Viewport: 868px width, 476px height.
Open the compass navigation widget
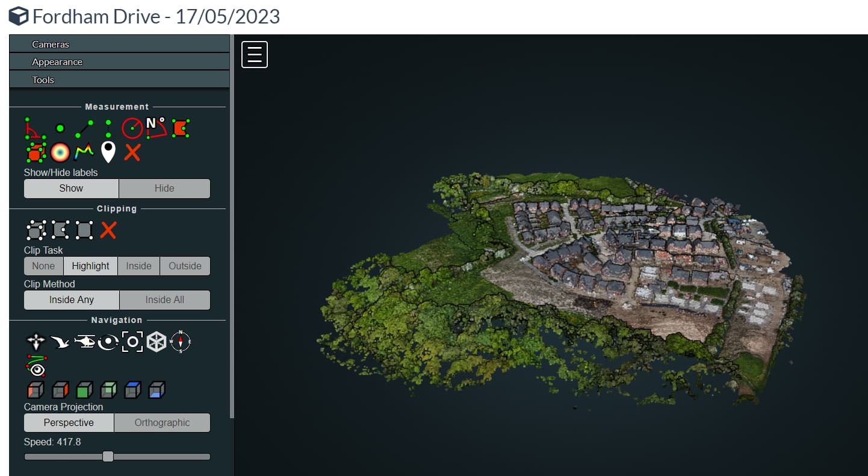180,342
